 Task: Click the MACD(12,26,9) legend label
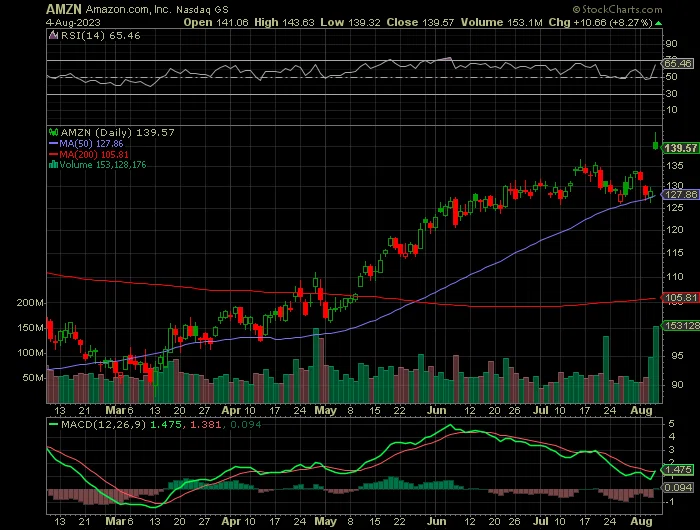[104, 424]
